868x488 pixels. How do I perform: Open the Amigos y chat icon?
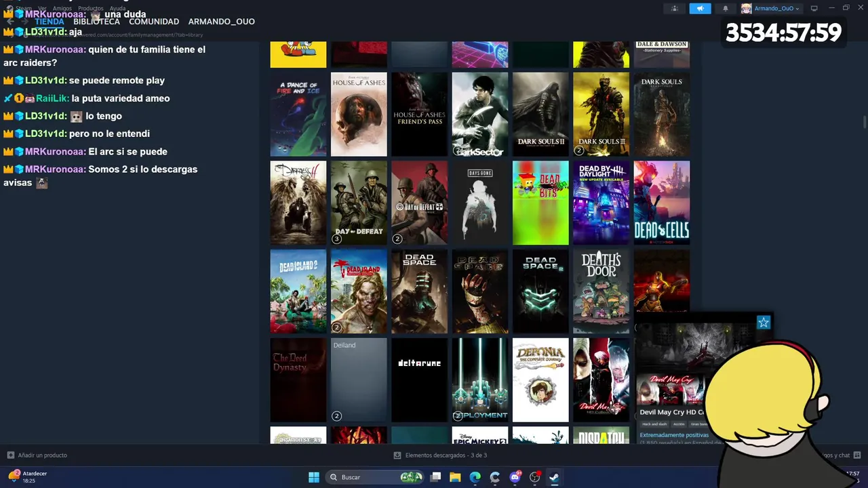pos(856,455)
